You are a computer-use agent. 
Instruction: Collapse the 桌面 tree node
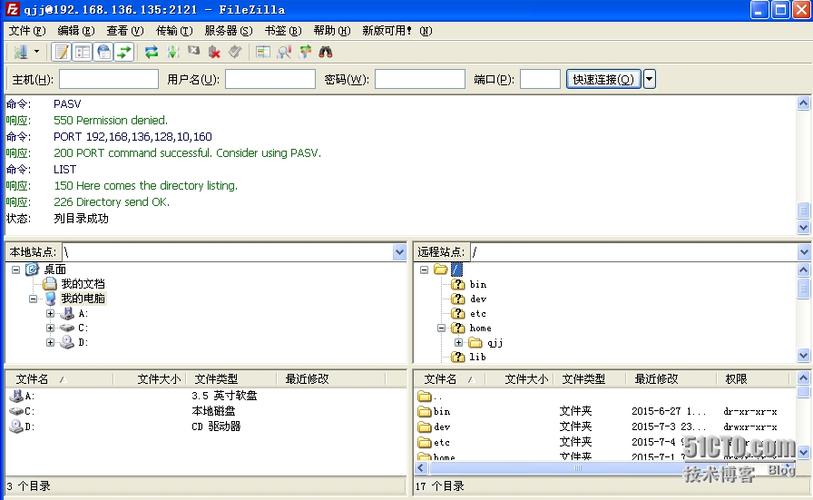pyautogui.click(x=16, y=270)
